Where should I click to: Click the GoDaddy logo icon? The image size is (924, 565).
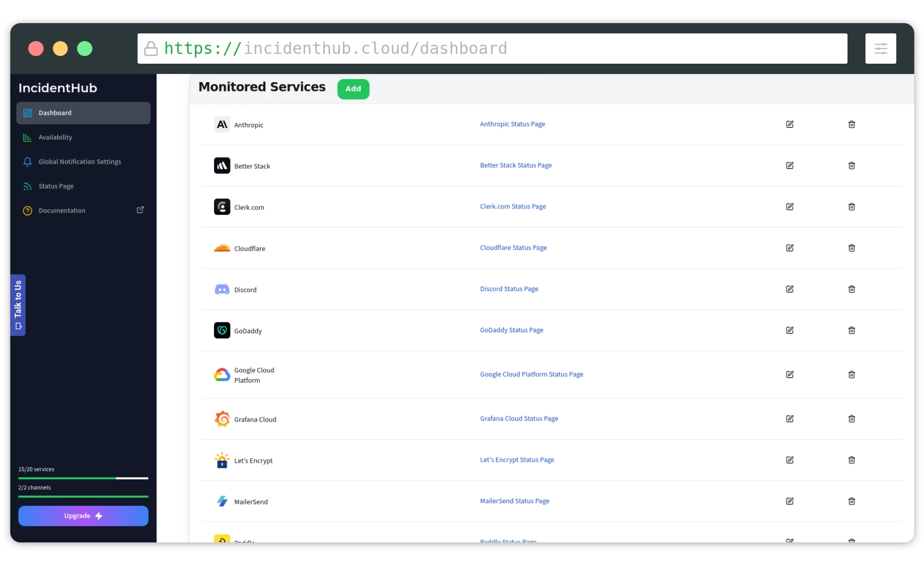(222, 330)
